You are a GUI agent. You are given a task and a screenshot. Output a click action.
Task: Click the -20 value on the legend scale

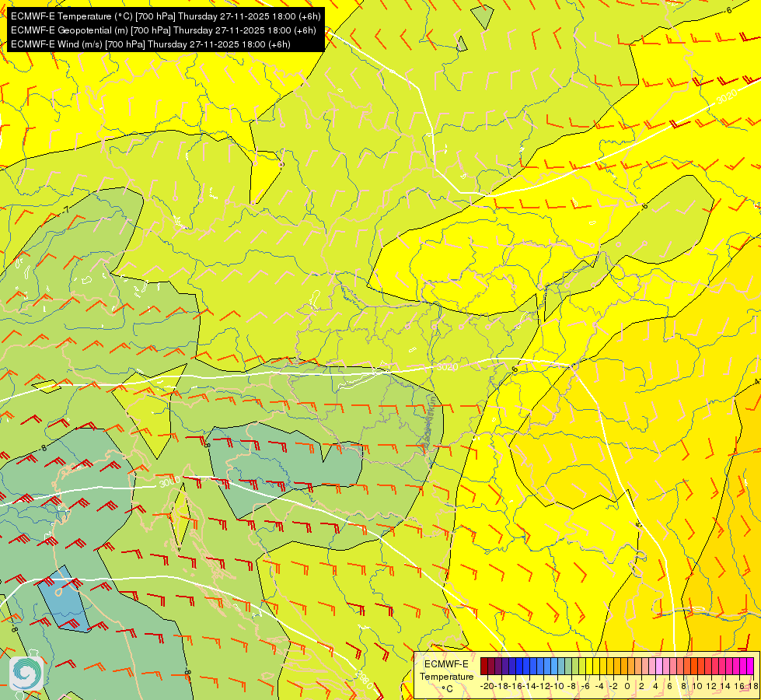point(488,686)
